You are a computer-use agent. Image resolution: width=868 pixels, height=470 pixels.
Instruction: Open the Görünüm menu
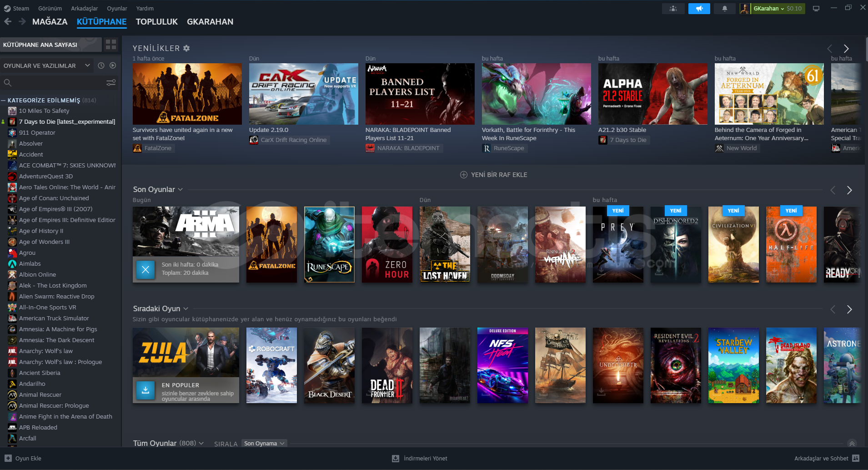(x=50, y=9)
